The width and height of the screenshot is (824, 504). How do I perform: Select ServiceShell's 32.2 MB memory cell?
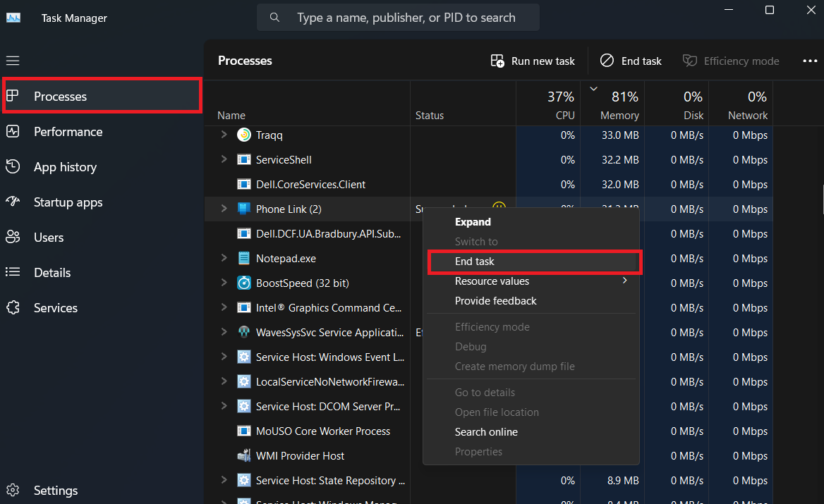click(x=612, y=159)
